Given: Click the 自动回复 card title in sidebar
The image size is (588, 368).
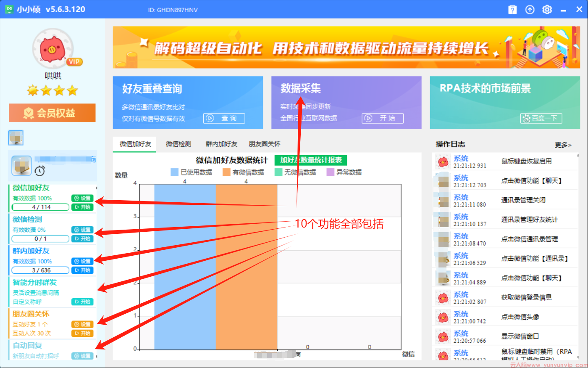Looking at the screenshot, I should (27, 345).
